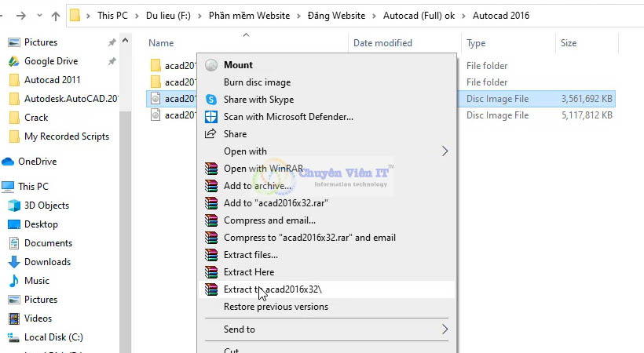Open Autocad 2011 folder in sidebar
Screen dimensions: 644x353
coord(52,80)
